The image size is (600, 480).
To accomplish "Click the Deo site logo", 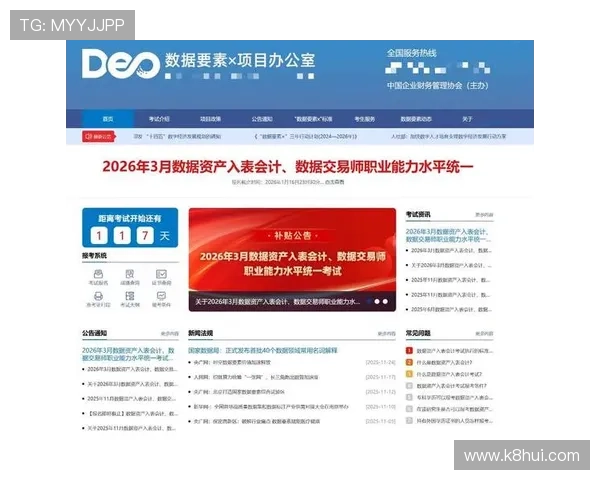I will click(x=121, y=64).
